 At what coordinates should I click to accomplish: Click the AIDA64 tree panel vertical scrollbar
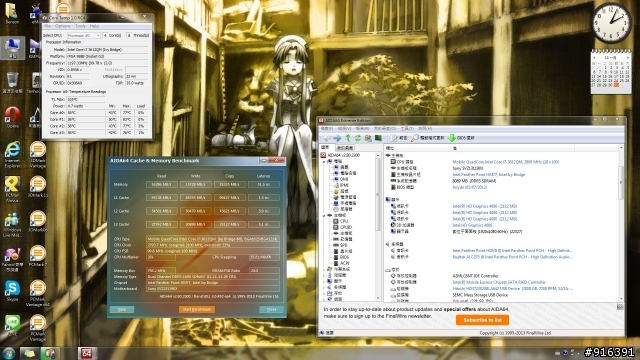coord(378,227)
